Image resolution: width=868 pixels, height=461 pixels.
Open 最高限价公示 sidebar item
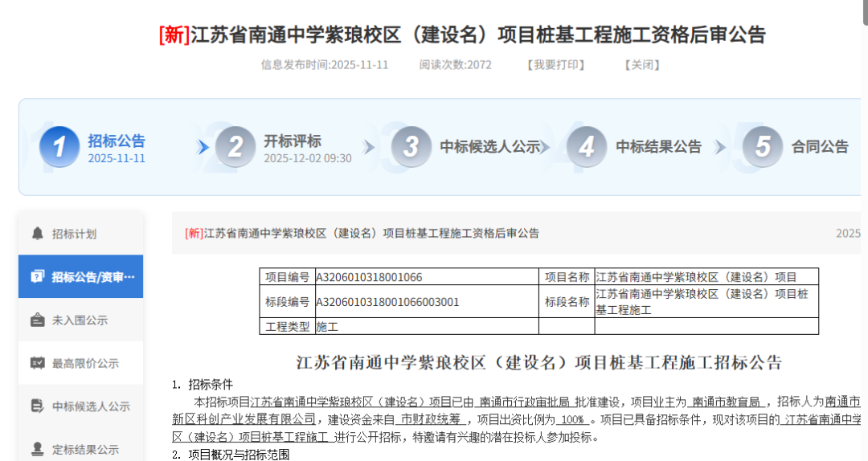(x=85, y=363)
